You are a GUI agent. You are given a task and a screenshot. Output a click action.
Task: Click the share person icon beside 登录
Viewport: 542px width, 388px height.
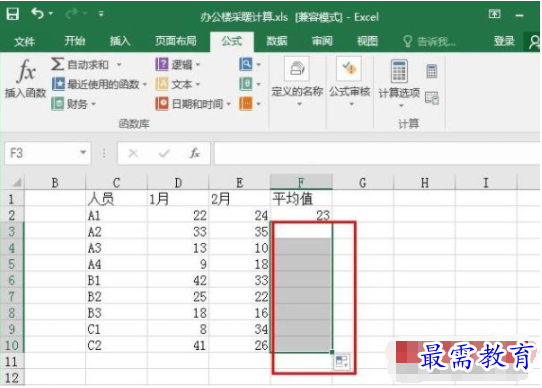[534, 42]
